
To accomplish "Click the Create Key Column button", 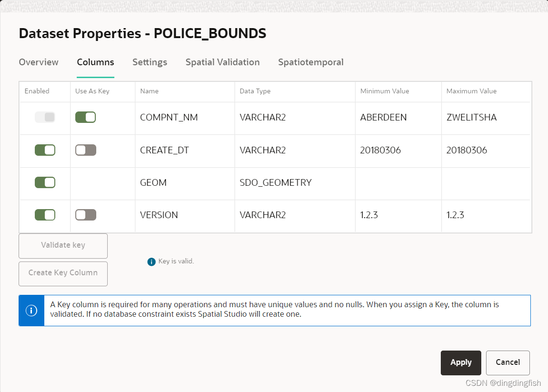I will (x=63, y=273).
